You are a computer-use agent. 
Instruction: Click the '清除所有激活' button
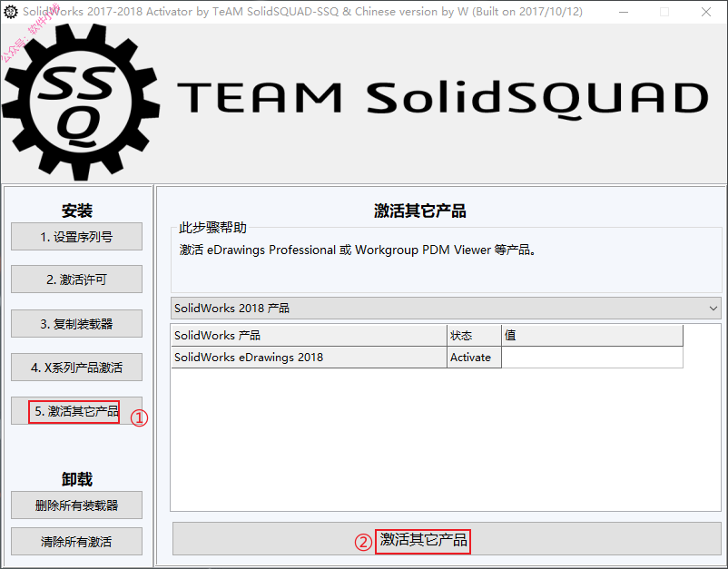point(76,541)
